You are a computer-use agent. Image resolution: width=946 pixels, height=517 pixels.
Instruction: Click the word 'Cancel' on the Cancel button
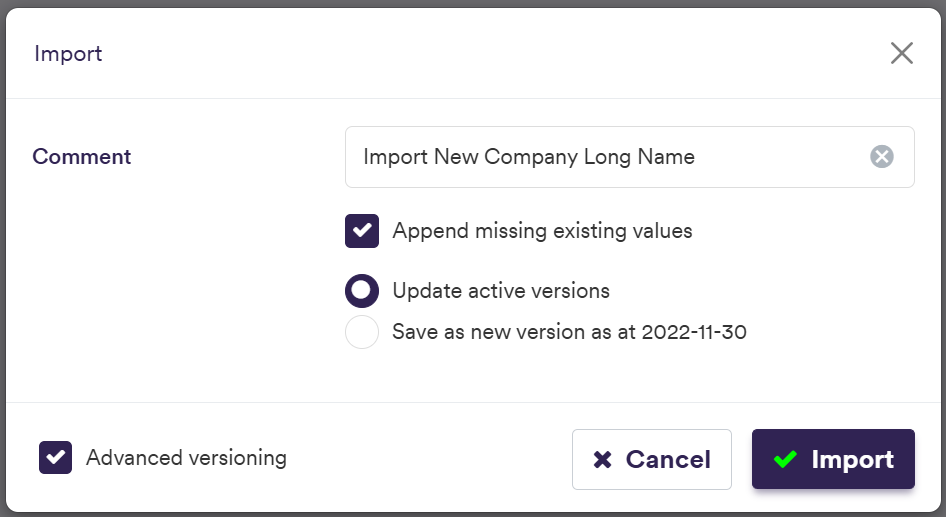(668, 460)
